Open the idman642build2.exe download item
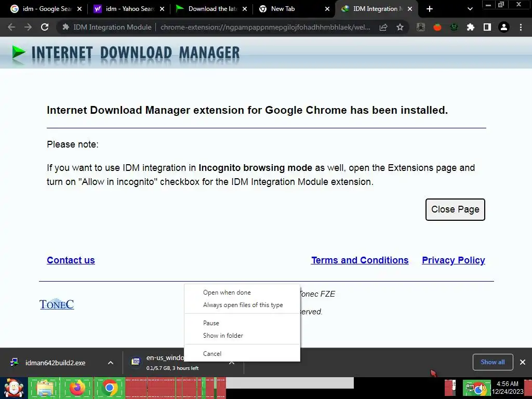 coord(55,363)
